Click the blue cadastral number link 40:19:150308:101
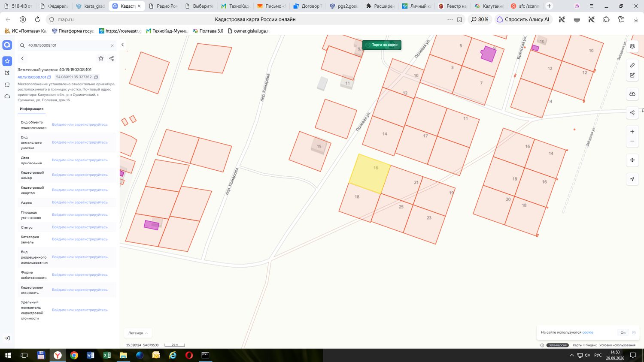The width and height of the screenshot is (644, 362). point(32,77)
